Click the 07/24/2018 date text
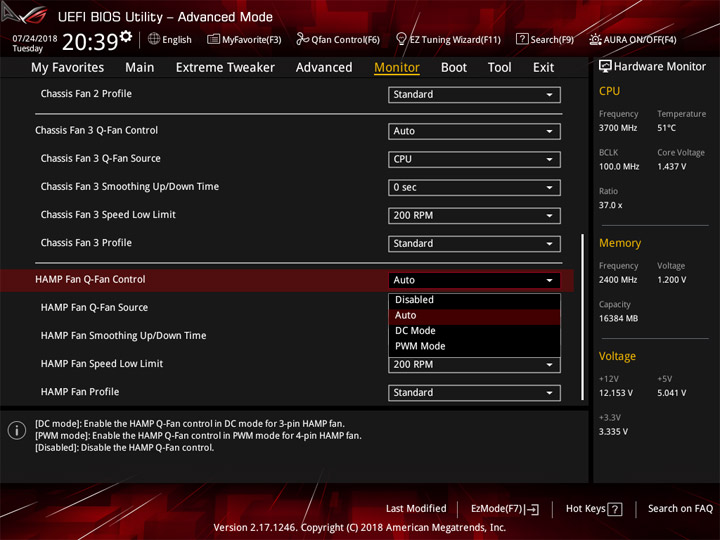The image size is (720, 540). pyautogui.click(x=35, y=38)
